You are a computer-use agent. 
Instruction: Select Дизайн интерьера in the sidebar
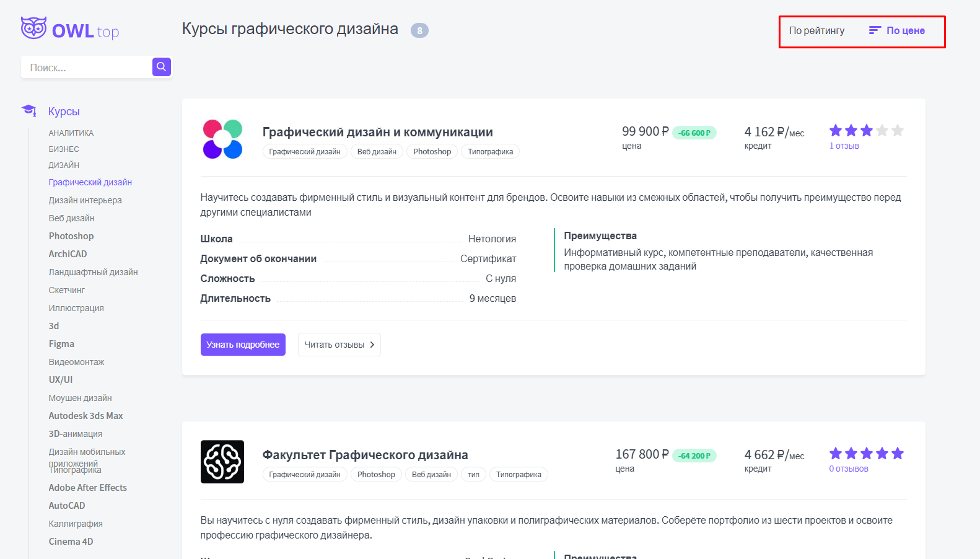(x=85, y=200)
